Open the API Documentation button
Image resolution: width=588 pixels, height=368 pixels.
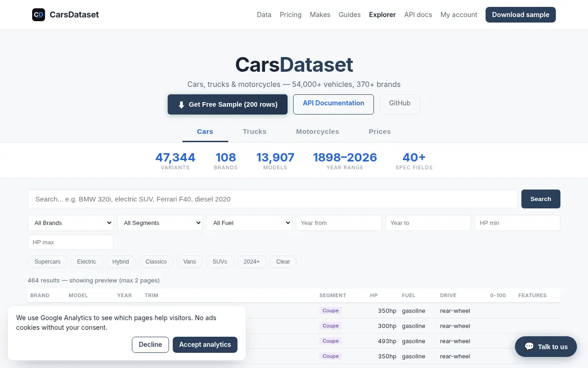coord(334,104)
